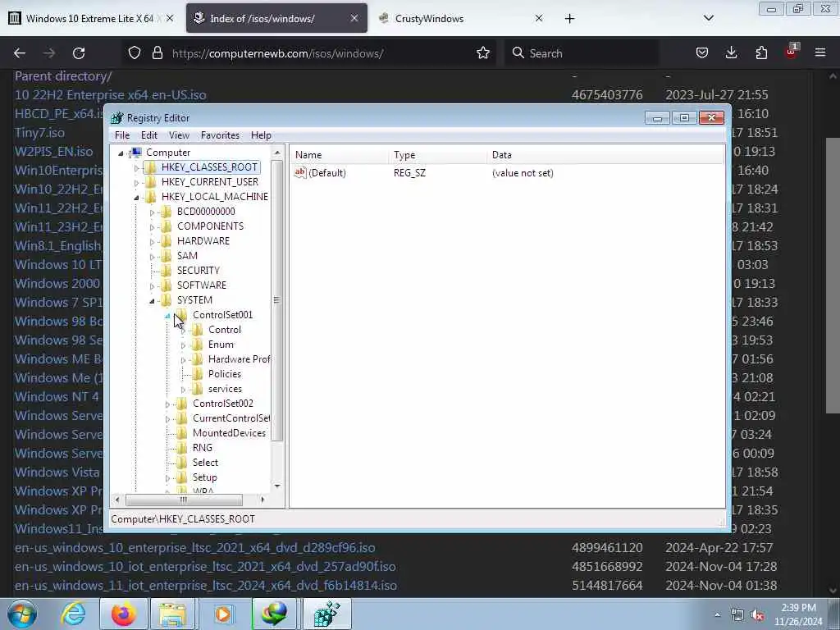Open the Help menu in Registry Editor
Screen dimensions: 840x630
coord(261,135)
